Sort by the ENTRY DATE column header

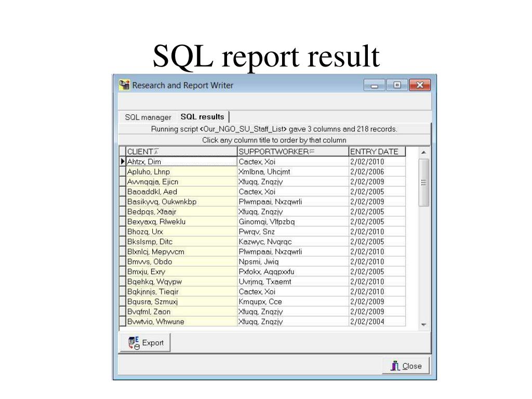[377, 152]
